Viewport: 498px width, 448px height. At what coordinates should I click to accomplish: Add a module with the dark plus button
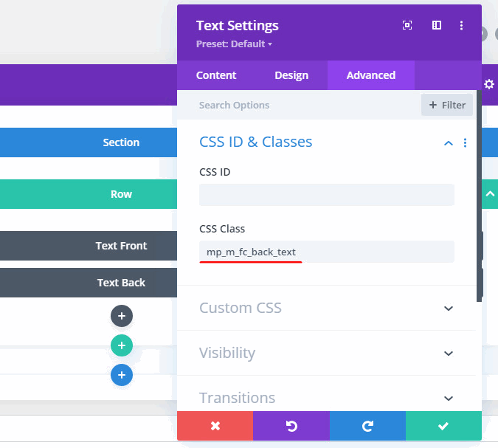tap(122, 317)
